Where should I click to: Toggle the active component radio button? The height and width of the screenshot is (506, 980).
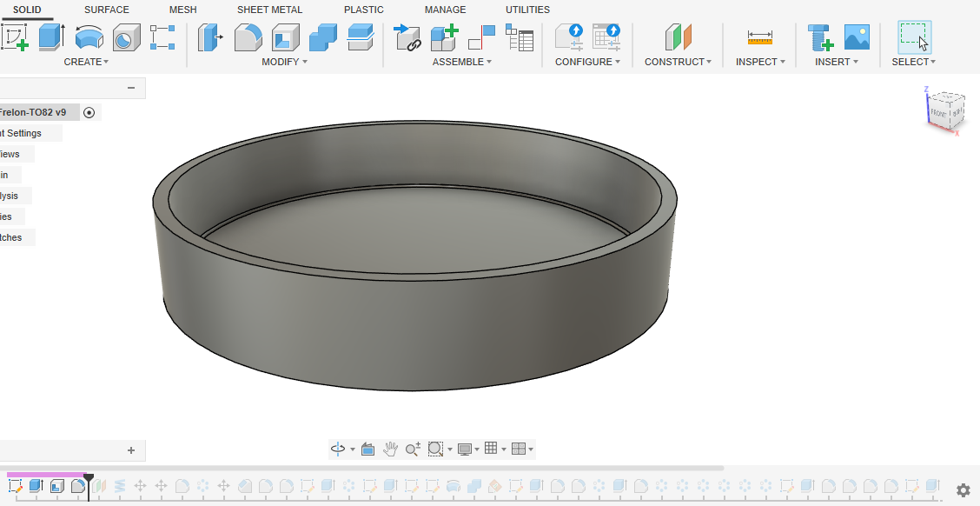point(90,112)
